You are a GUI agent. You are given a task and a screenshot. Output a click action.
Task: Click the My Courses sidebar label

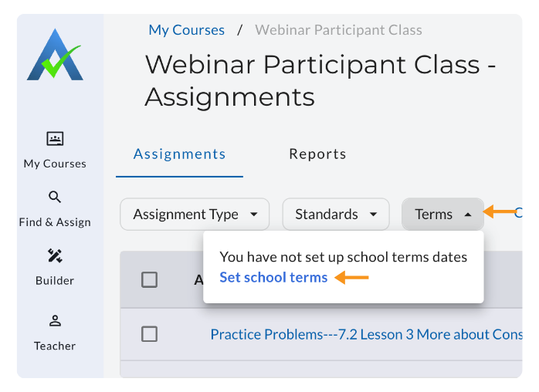point(55,164)
